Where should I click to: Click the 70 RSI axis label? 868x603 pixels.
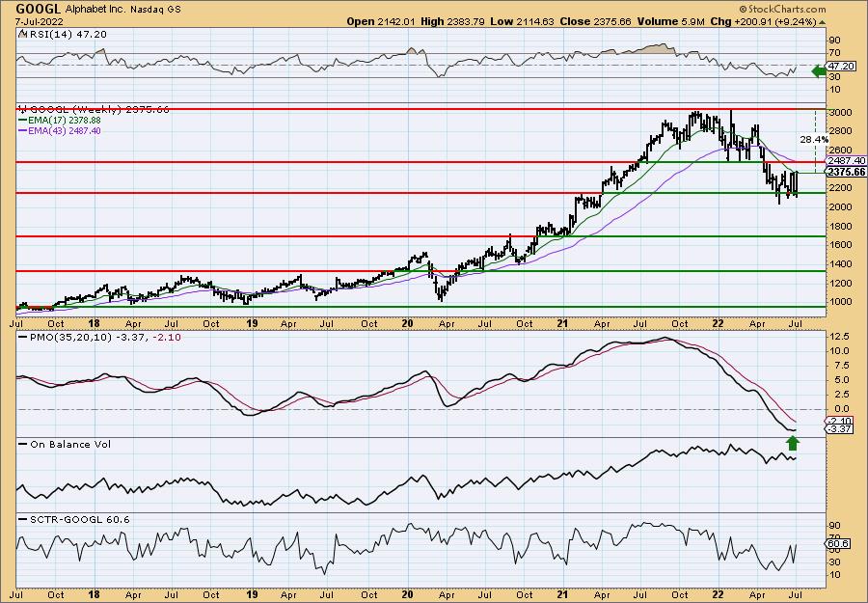[x=835, y=53]
